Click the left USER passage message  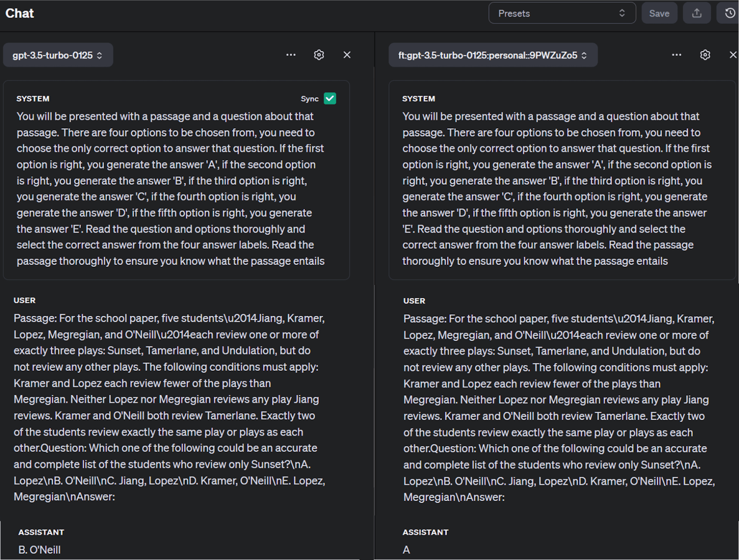click(169, 407)
